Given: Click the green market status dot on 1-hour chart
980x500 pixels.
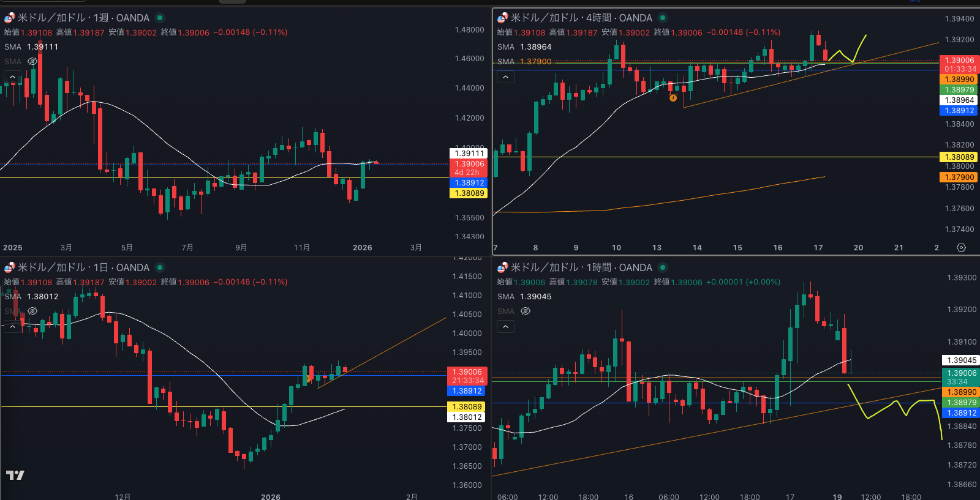Looking at the screenshot, I should point(663,267).
